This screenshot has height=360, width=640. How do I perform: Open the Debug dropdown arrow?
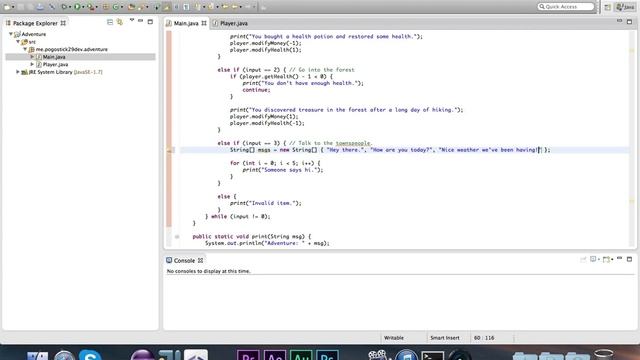[x=70, y=7]
